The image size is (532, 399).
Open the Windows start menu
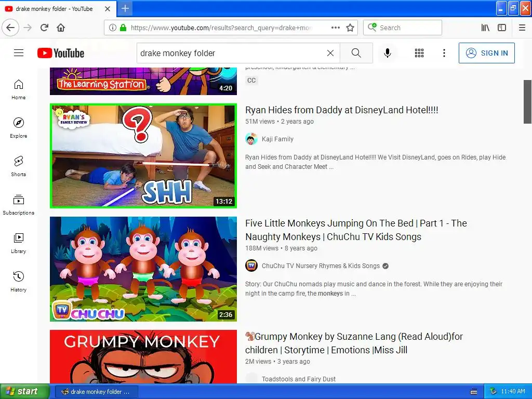(24, 391)
